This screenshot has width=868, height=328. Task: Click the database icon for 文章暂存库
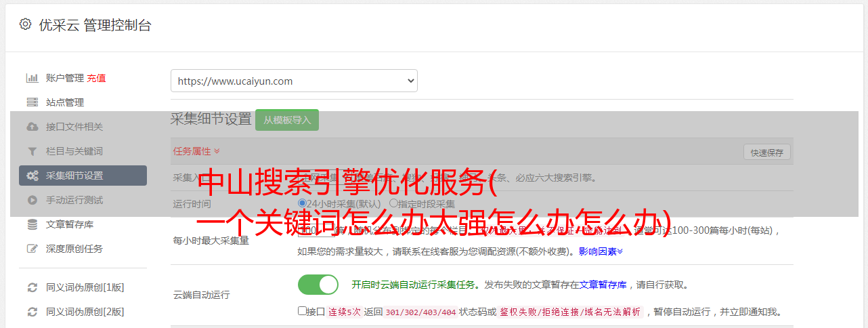pos(32,224)
